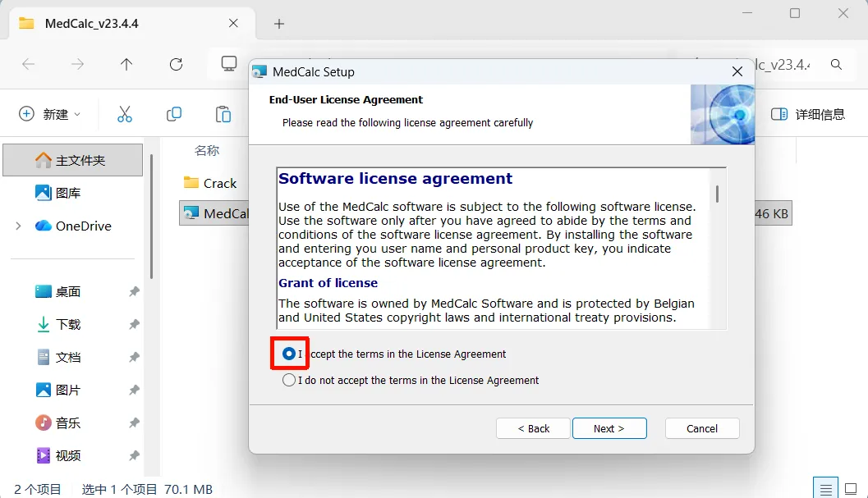This screenshot has height=498, width=868.
Task: Navigate forward in File Explorer
Action: (x=77, y=64)
